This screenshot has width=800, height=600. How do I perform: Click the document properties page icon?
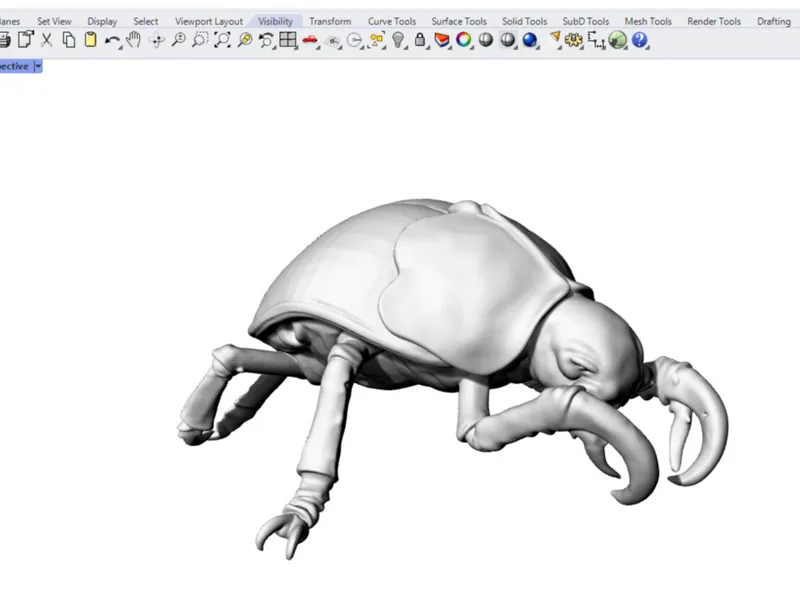[25, 40]
